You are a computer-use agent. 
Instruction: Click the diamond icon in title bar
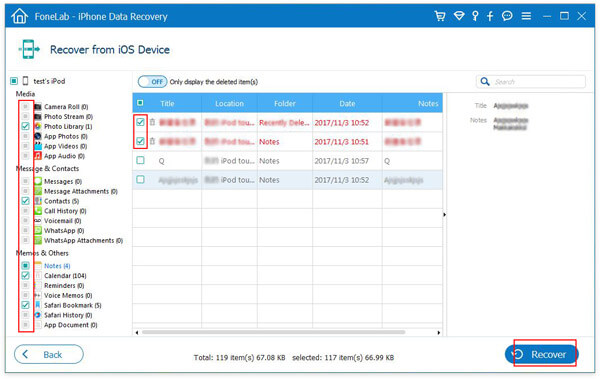458,16
